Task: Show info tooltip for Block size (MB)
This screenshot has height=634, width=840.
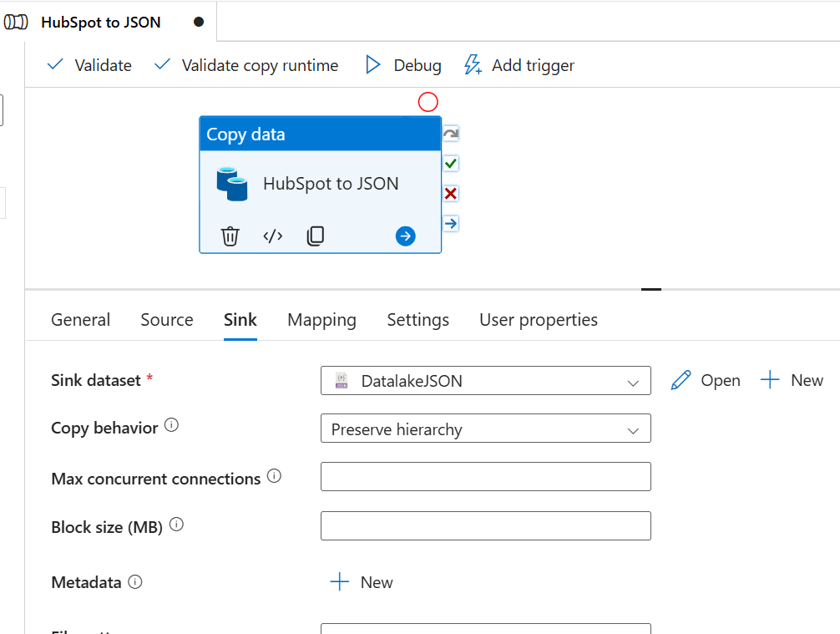Action: [x=176, y=525]
